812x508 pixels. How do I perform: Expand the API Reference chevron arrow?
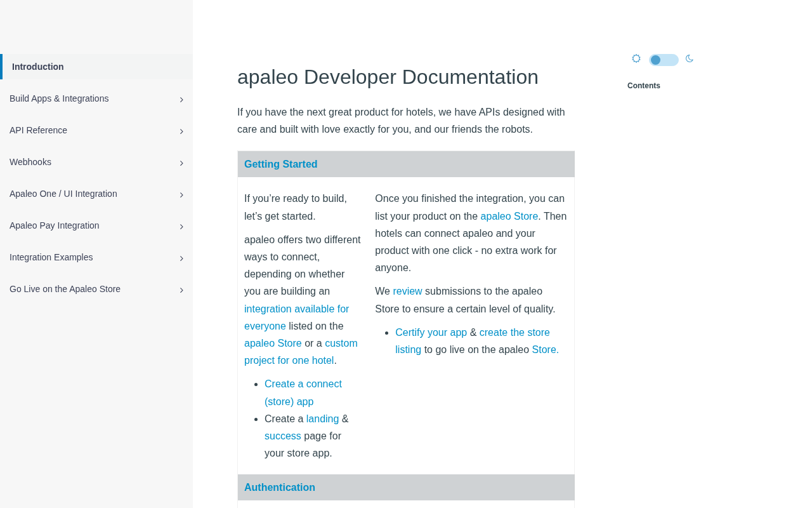tap(181, 131)
